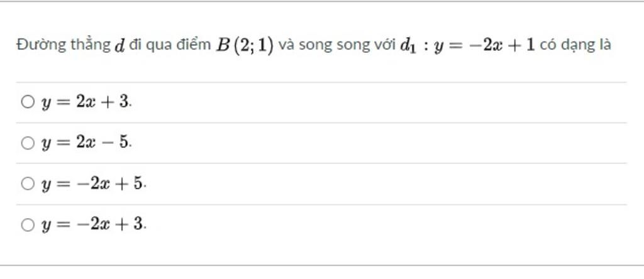This screenshot has height=279, width=644.
Task: Click the answer formula y = −2x + 5
Action: click(93, 184)
